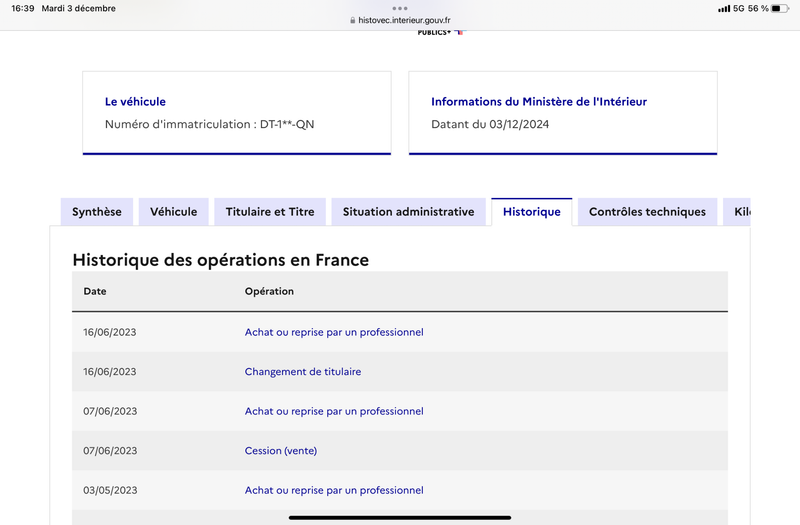Click Achat ou reprise dated 16/06/2023
Screen dimensions: 800x525
(334, 332)
